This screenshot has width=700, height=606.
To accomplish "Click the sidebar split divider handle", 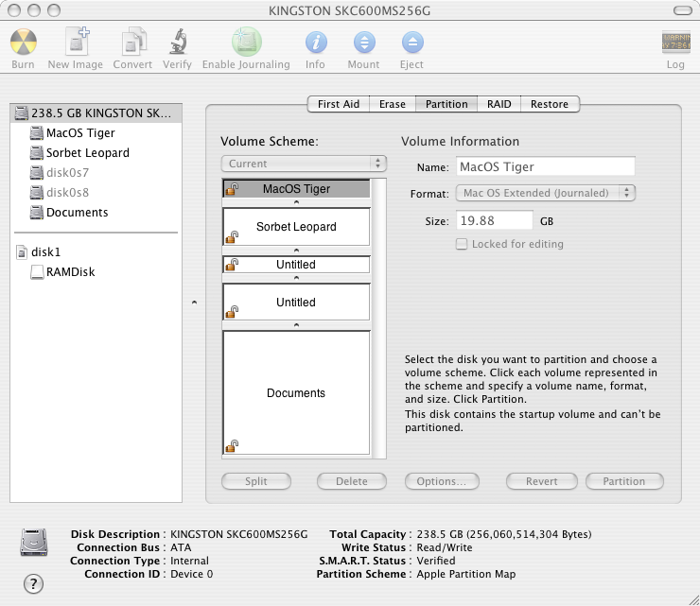I will pos(194,303).
